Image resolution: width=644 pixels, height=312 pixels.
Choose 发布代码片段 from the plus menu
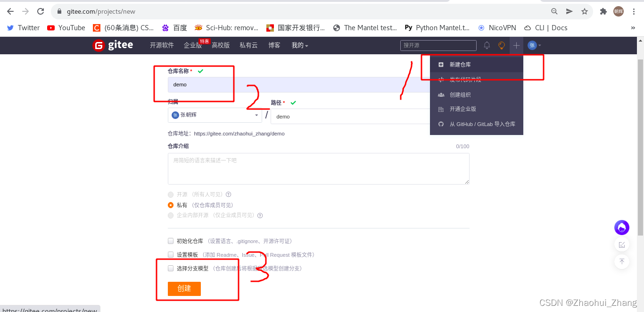click(x=477, y=80)
